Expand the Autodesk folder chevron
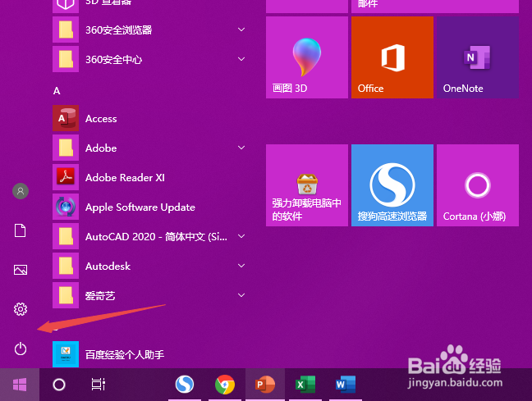This screenshot has height=401, width=532. pos(241,266)
